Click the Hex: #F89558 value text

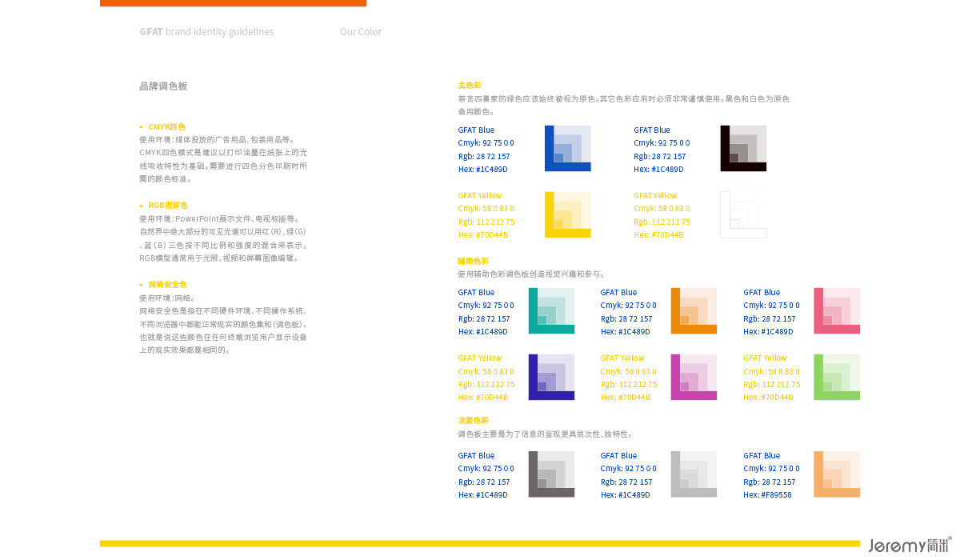[x=767, y=495]
